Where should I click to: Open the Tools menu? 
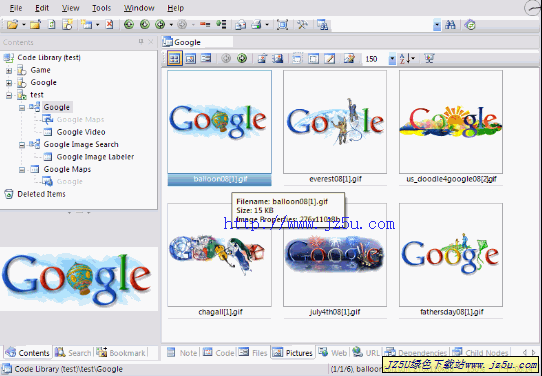coord(101,8)
